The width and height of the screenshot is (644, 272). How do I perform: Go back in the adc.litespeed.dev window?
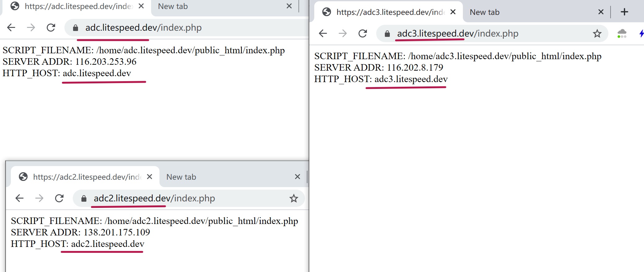point(11,28)
